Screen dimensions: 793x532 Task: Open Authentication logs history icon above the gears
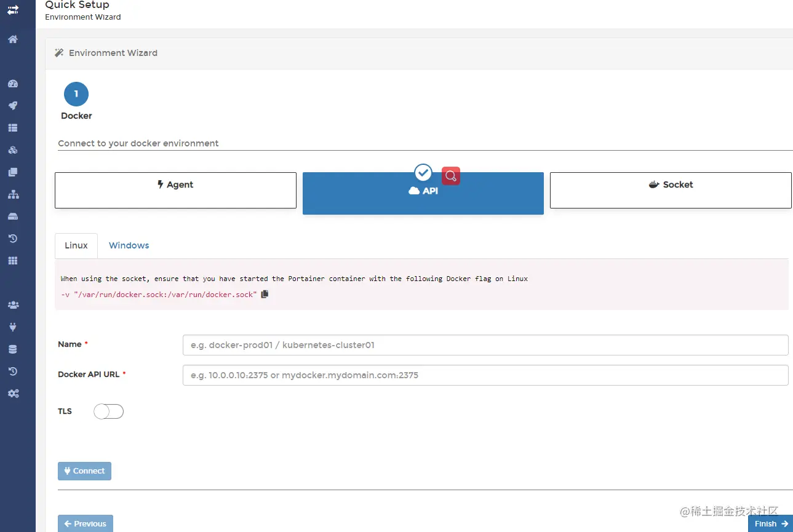tap(13, 371)
